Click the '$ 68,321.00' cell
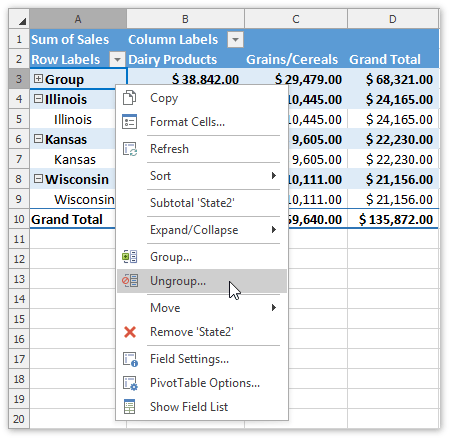This screenshot has height=441, width=452. click(393, 79)
